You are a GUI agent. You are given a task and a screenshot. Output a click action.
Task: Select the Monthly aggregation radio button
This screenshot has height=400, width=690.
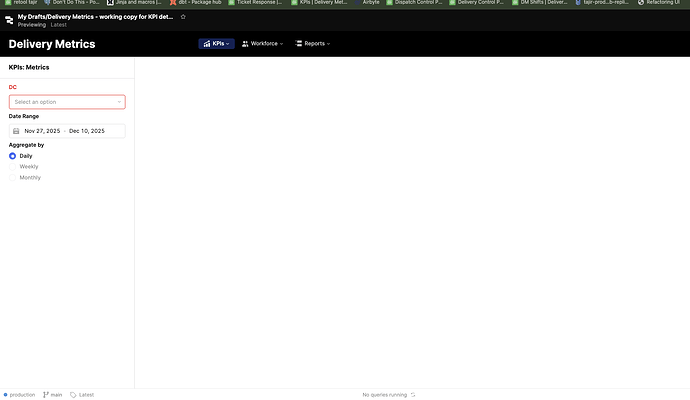coord(12,177)
